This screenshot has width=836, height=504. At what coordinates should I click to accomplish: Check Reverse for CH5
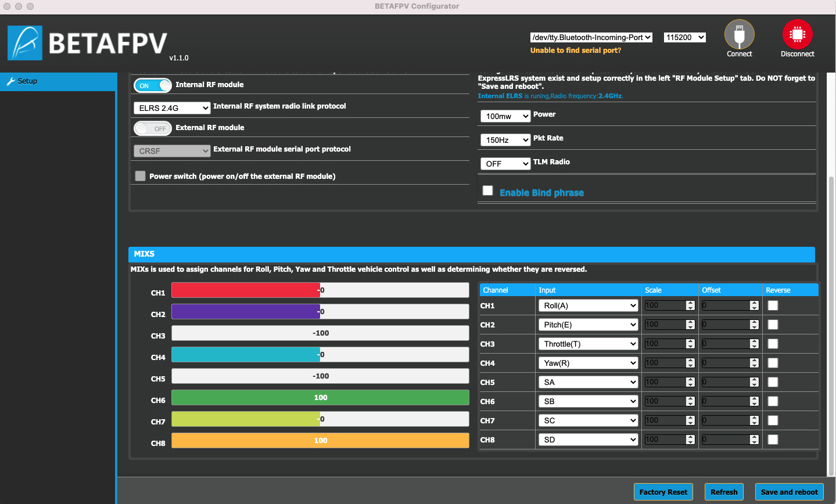[773, 382]
